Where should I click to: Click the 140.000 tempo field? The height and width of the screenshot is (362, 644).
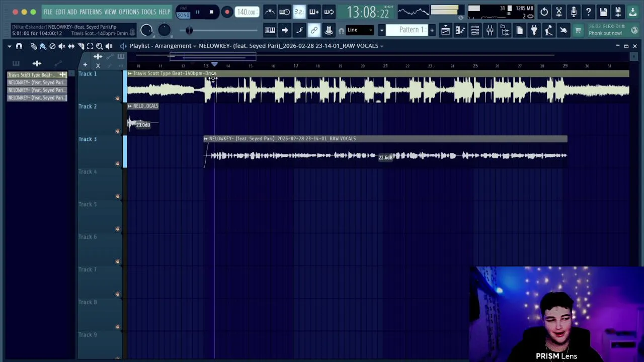click(246, 12)
